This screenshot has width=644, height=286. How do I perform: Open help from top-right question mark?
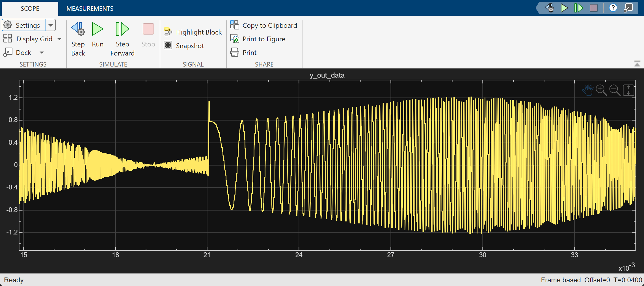tap(613, 8)
